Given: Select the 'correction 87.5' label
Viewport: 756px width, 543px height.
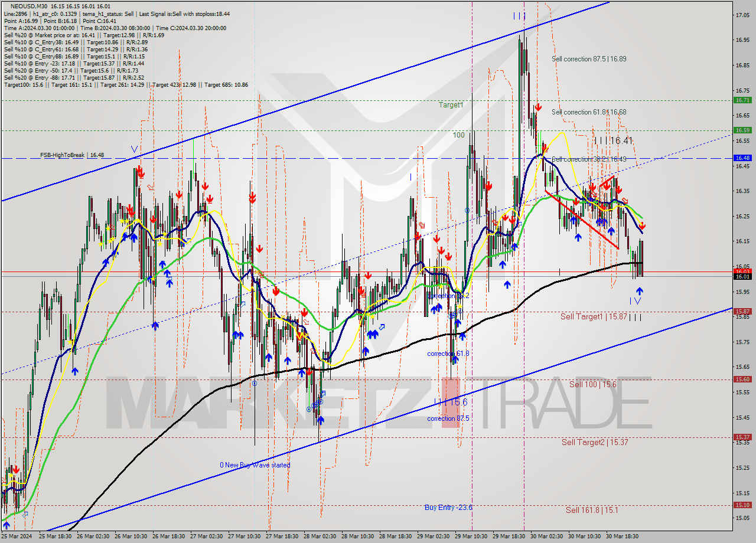Looking at the screenshot, I should [x=448, y=418].
